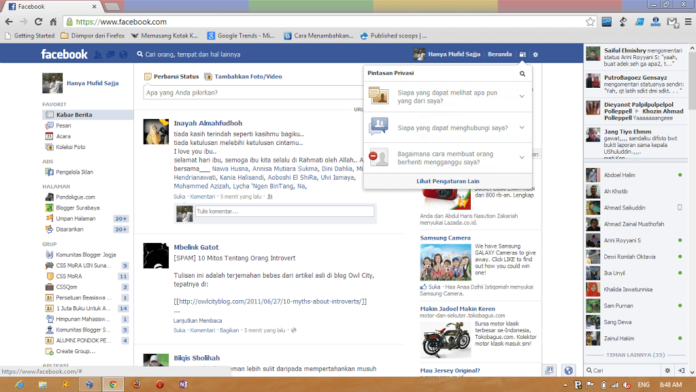Click the Facebook logo in header

point(64,54)
